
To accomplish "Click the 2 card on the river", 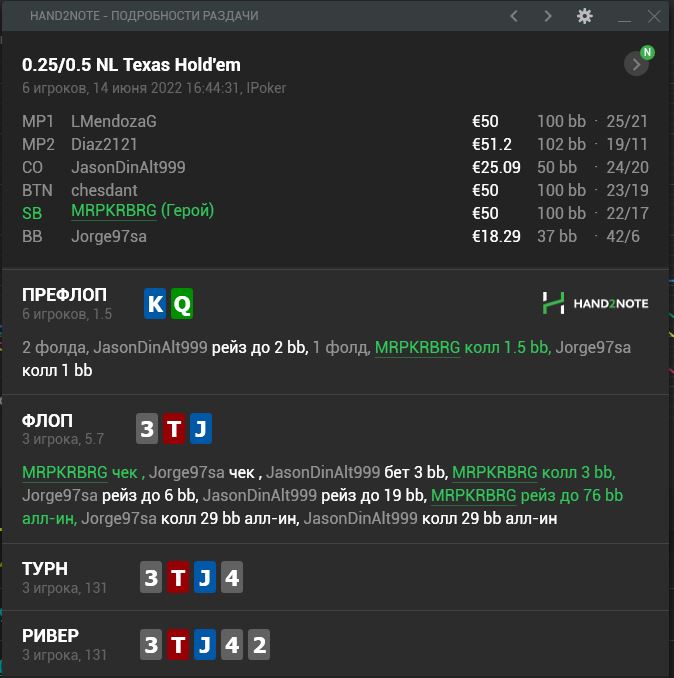I will [258, 644].
